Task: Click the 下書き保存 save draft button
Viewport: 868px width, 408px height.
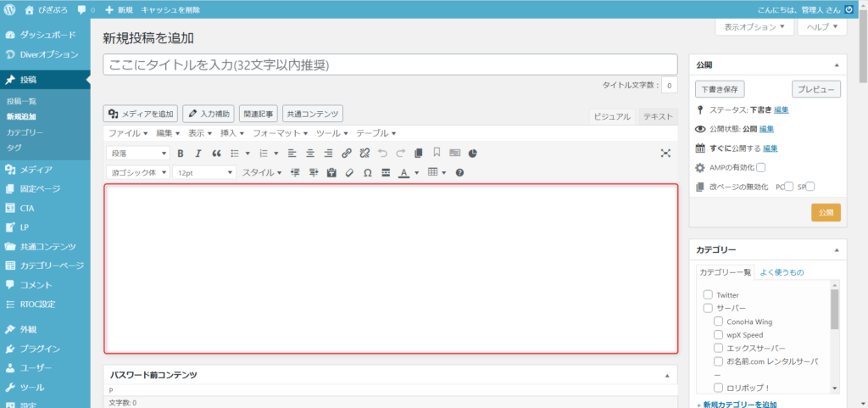Action: click(720, 89)
